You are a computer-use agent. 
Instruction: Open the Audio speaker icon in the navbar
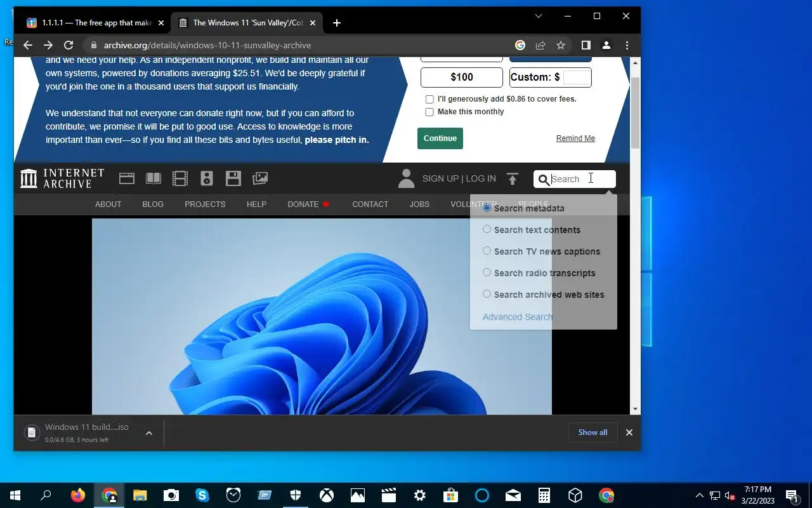(x=207, y=178)
